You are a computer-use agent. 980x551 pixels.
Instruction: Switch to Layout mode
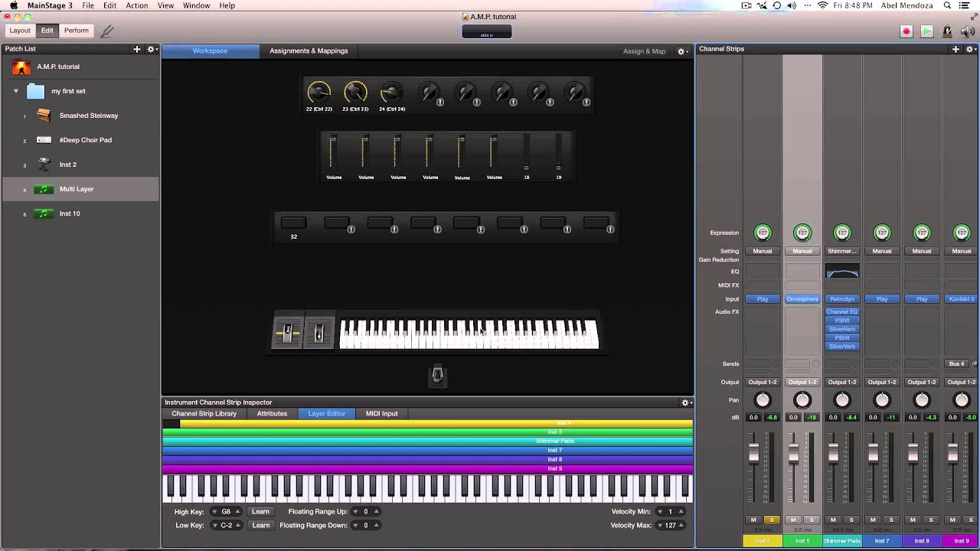click(x=20, y=31)
